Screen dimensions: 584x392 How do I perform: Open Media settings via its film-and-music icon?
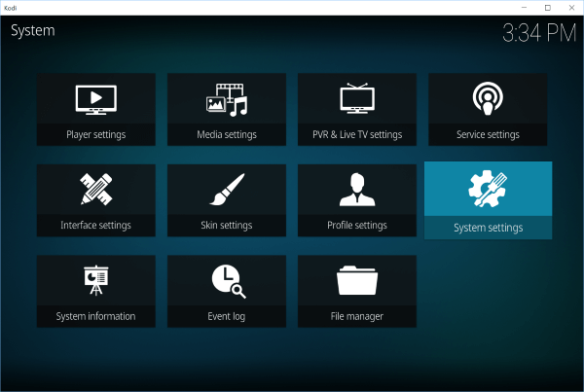[x=227, y=98]
